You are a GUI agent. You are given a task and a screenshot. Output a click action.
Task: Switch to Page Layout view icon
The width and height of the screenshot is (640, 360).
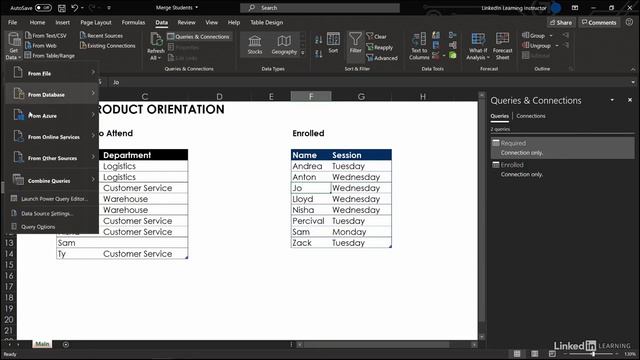tap(535, 354)
